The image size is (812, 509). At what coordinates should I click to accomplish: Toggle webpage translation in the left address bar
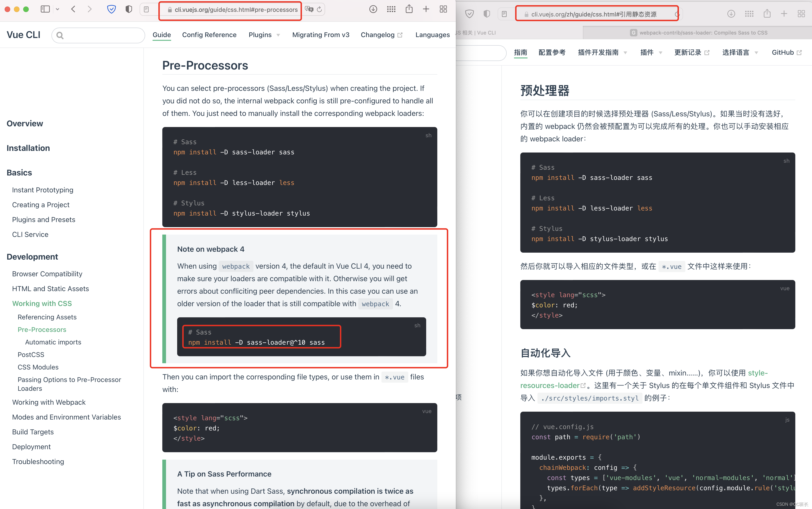point(309,10)
